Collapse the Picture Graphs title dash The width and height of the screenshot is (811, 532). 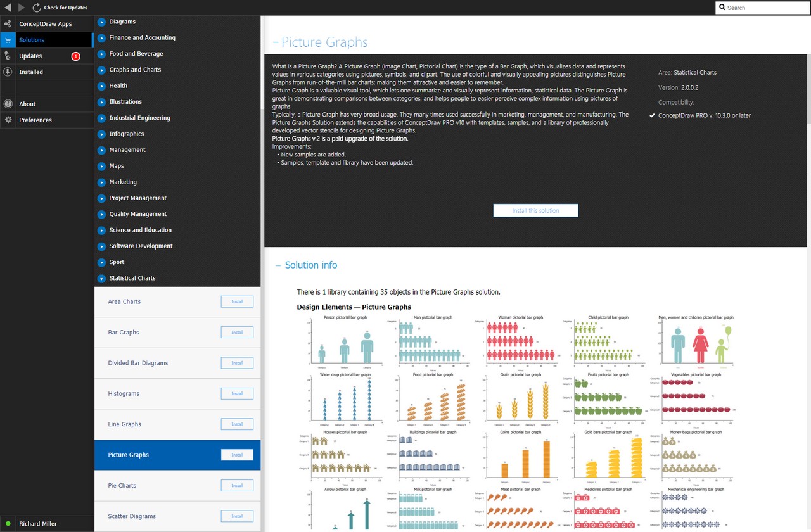[276, 42]
